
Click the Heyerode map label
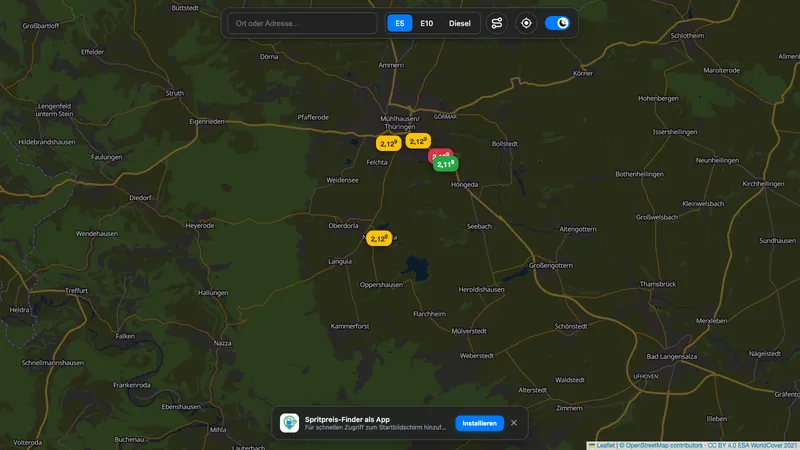tap(199, 226)
